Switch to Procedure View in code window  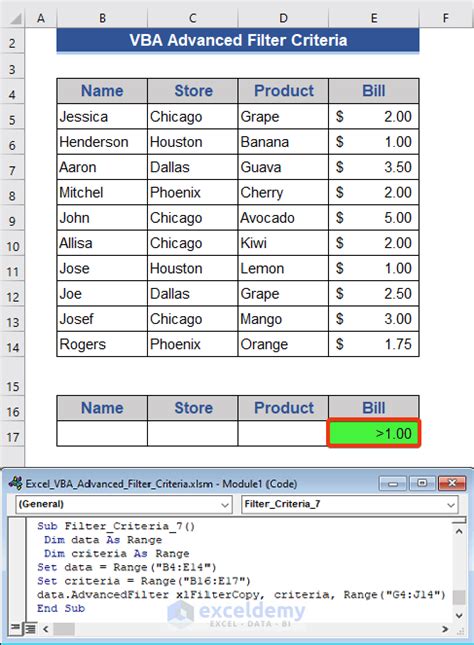14,628
